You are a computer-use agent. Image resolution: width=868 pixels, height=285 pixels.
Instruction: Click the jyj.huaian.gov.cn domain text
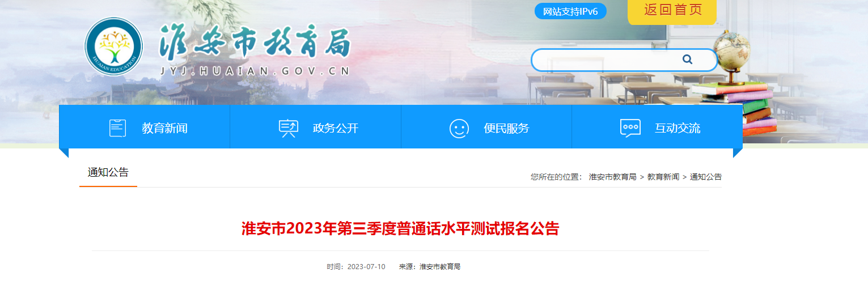pos(255,71)
